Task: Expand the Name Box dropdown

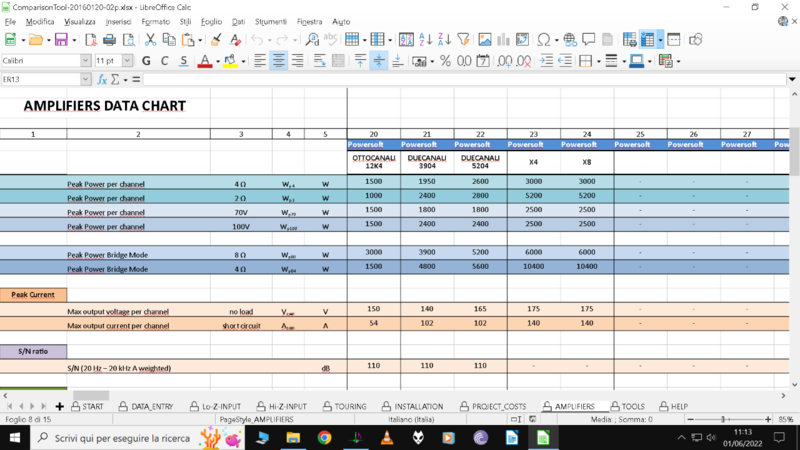Action: point(85,80)
